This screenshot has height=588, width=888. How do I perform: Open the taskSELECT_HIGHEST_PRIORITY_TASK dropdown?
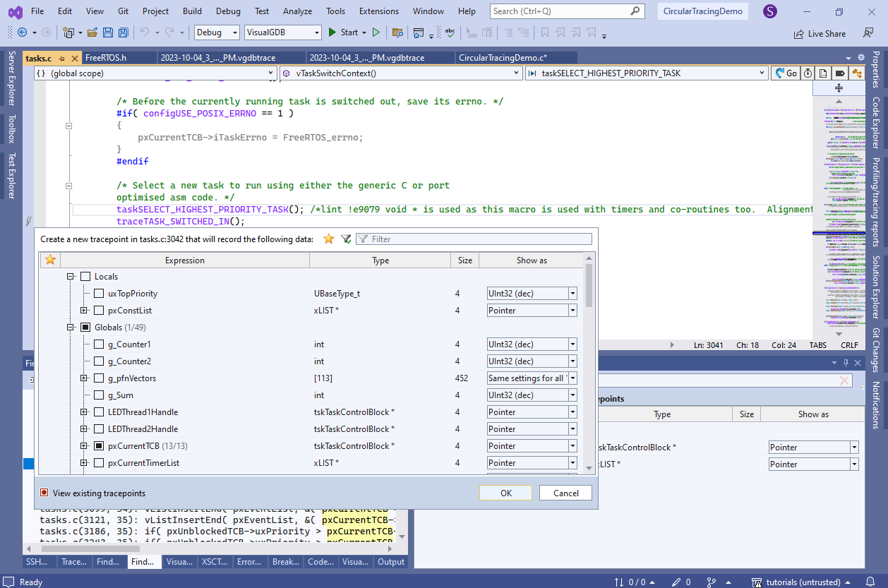click(647, 73)
